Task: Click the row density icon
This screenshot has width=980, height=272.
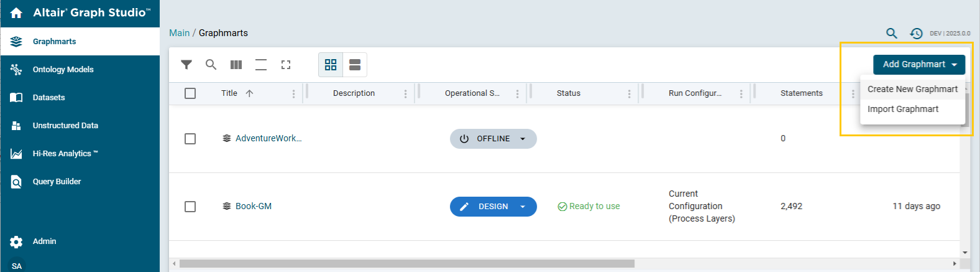Action: click(x=261, y=65)
